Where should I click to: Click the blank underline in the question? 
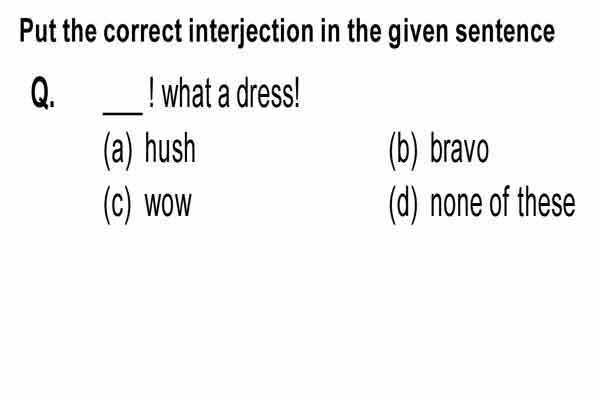click(x=123, y=113)
